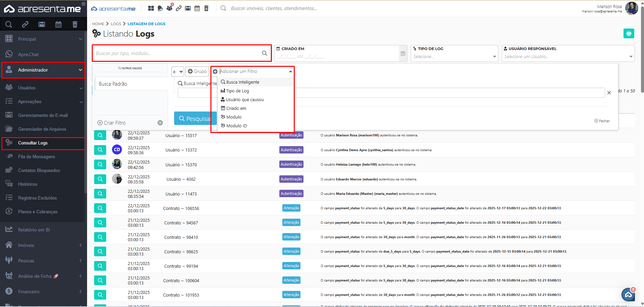Choose 'Modulo ID' in the filter list
Image resolution: width=644 pixels, height=307 pixels.
(236, 126)
